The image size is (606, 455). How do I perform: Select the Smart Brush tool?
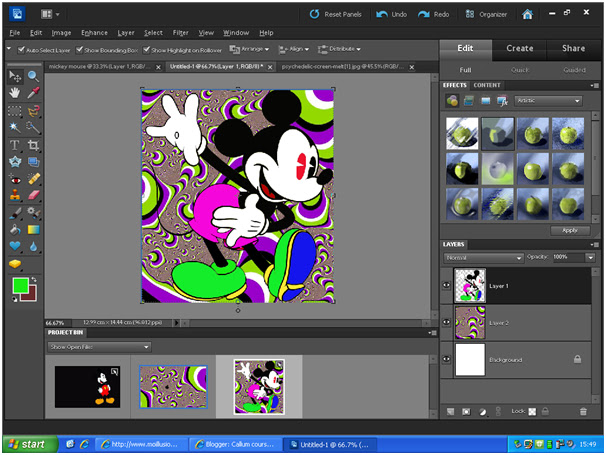click(33, 213)
